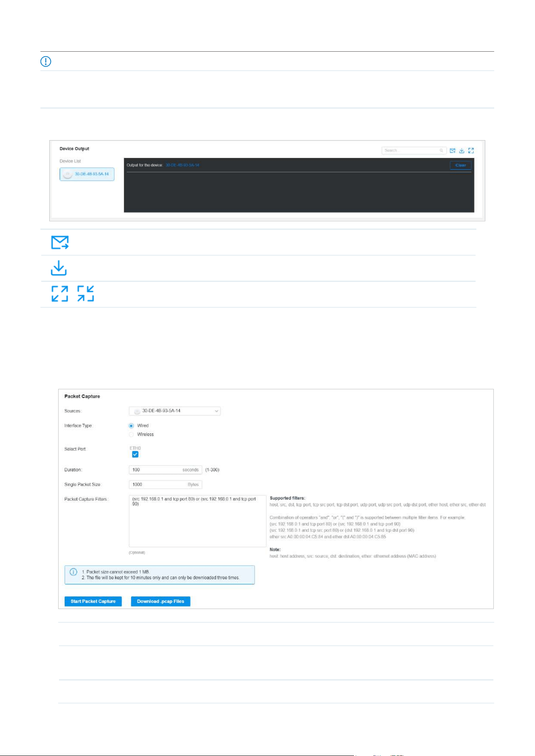Click the exclamation note icon at page top
535x756 pixels.
tap(46, 61)
